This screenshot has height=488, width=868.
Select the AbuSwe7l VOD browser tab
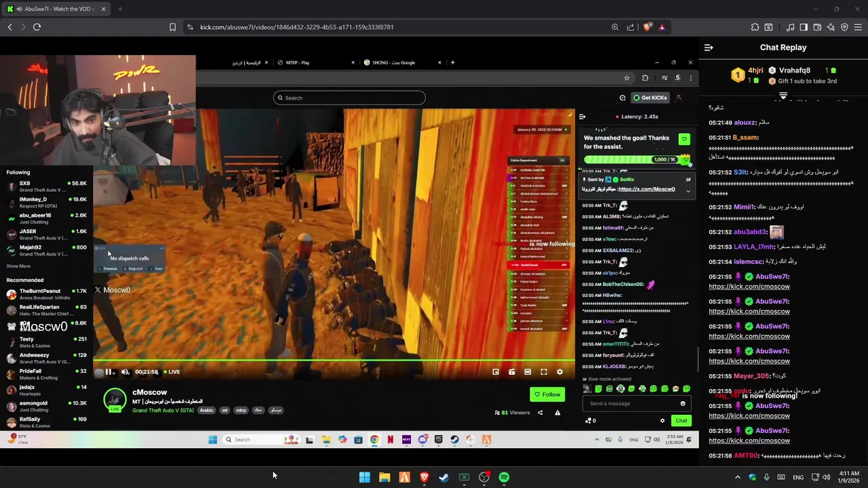(x=54, y=9)
